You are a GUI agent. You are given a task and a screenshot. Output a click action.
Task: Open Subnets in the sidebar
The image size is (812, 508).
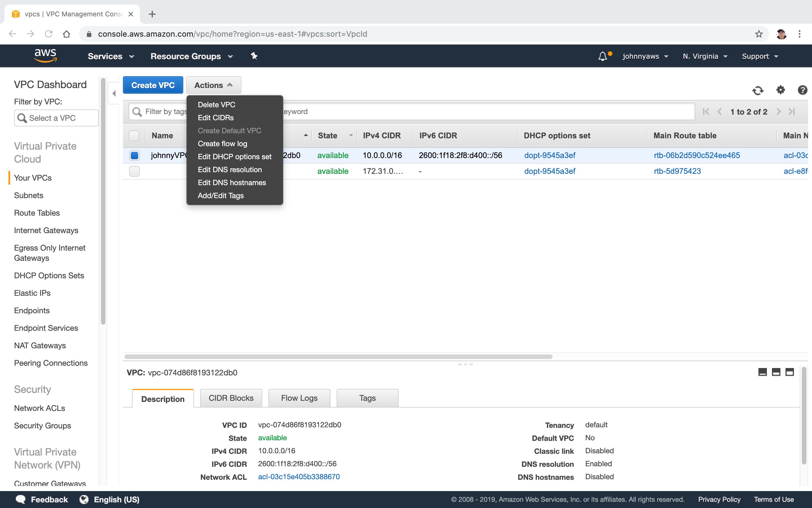click(28, 195)
